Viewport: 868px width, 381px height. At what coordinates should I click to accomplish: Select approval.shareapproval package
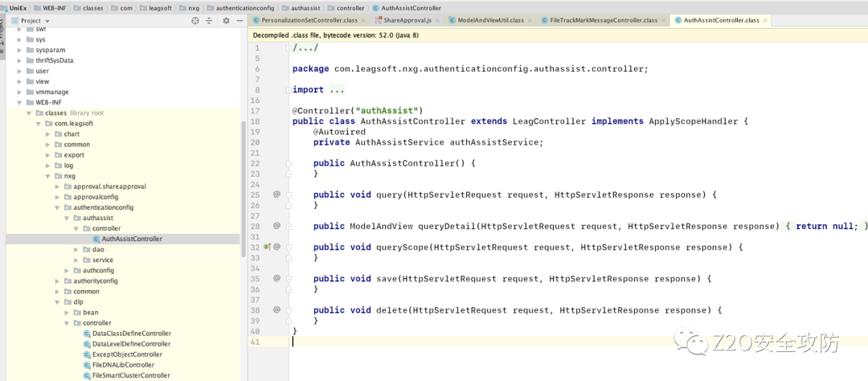pos(109,186)
